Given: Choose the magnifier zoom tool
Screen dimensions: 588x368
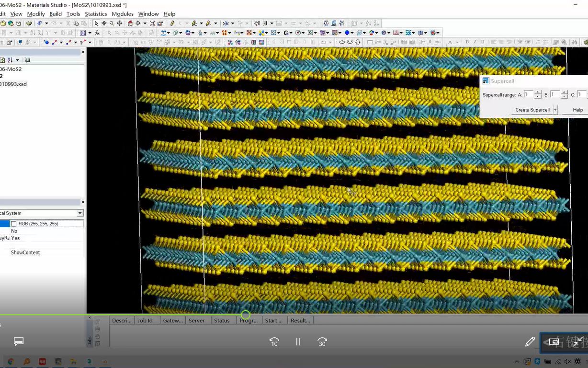Looking at the screenshot, I should tap(112, 23).
